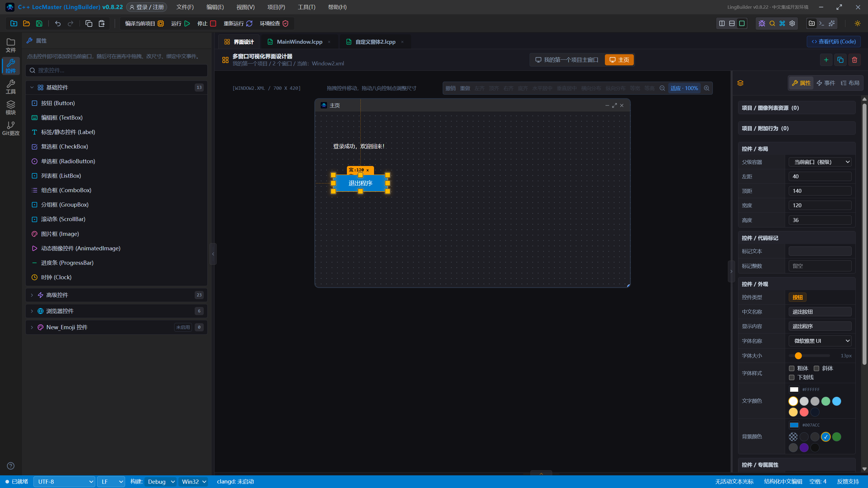
Task: Expand the 高级控件 category
Action: [x=116, y=295]
